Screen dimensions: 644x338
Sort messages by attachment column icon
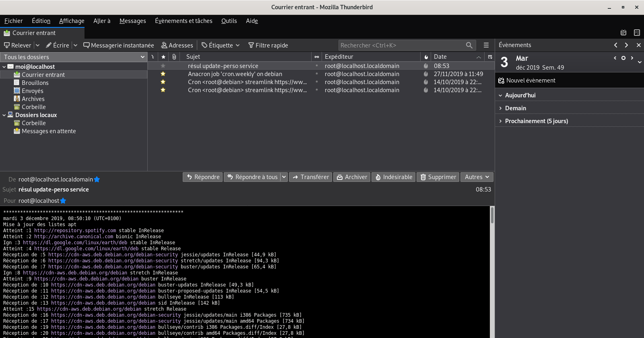pyautogui.click(x=174, y=57)
